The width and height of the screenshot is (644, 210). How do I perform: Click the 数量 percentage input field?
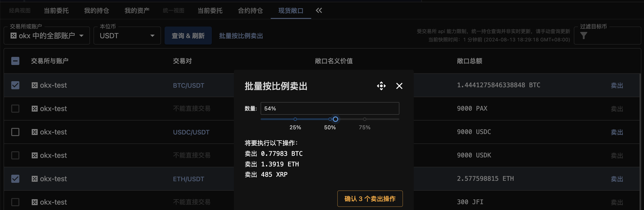[x=329, y=109]
